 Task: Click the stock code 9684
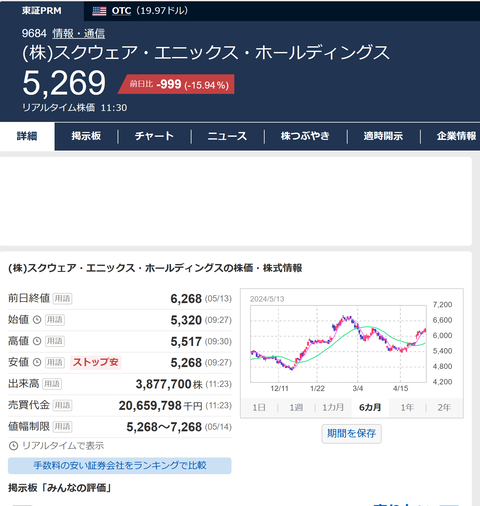(x=34, y=33)
